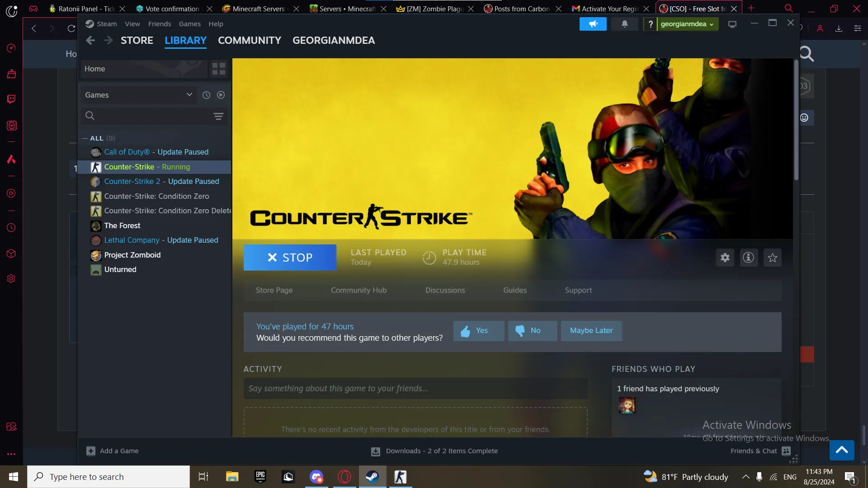Screen dimensions: 868x488
Task: Open GEORGIANMDEA profile section
Action: [x=334, y=41]
